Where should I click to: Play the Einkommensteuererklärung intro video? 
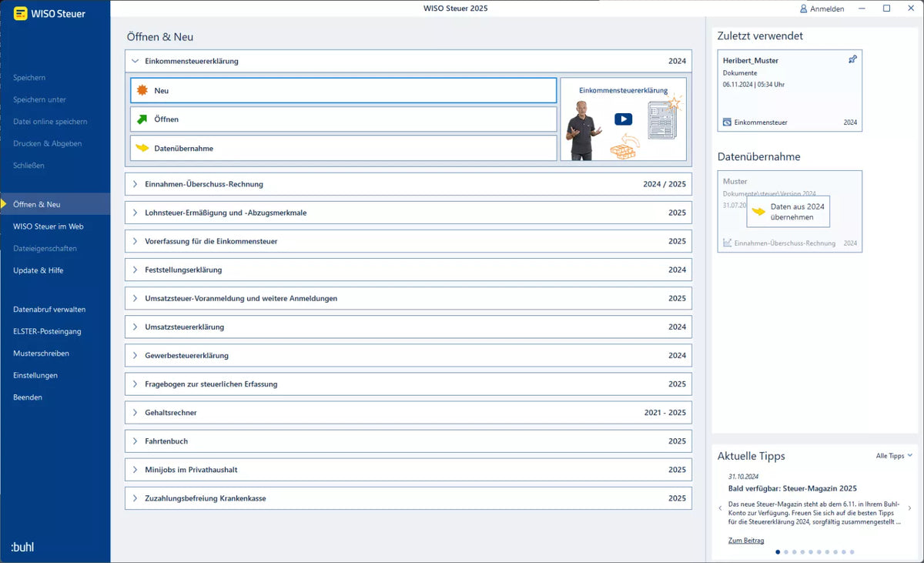pos(623,119)
